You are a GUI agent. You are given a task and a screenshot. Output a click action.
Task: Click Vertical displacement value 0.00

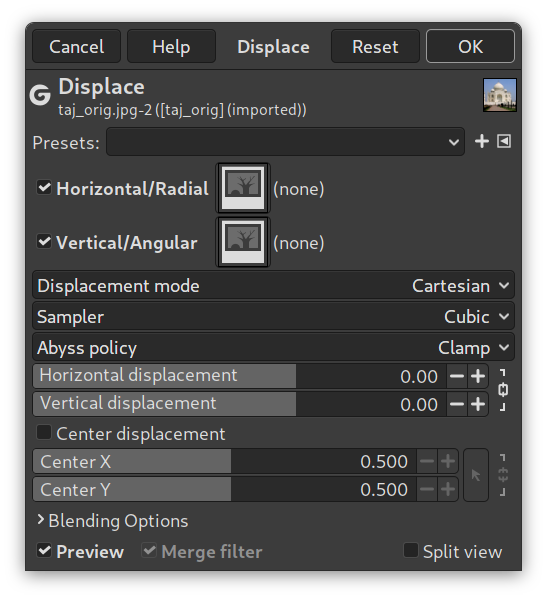[x=419, y=405]
